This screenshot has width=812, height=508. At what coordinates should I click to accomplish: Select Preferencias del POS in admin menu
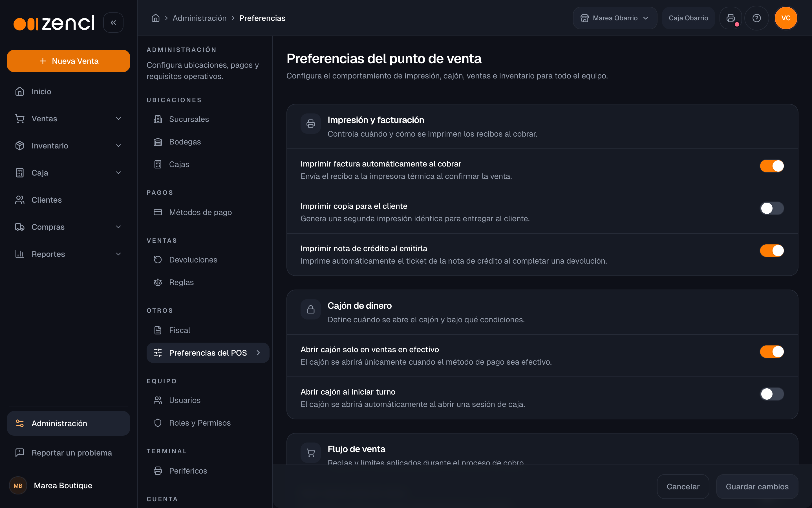[x=208, y=353]
